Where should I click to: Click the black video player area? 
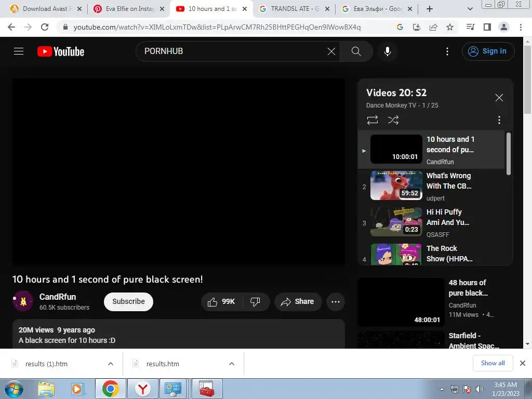point(179,171)
